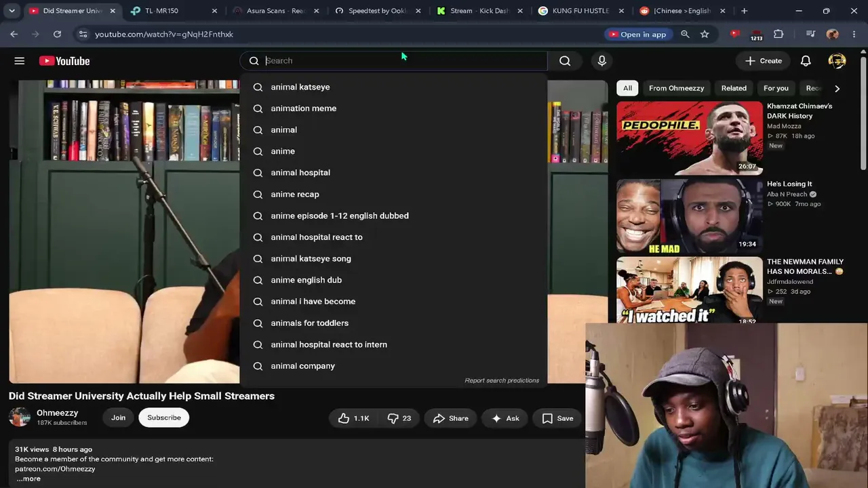Click the search magnifier button beside the search box
The image size is (868, 488).
coord(565,61)
